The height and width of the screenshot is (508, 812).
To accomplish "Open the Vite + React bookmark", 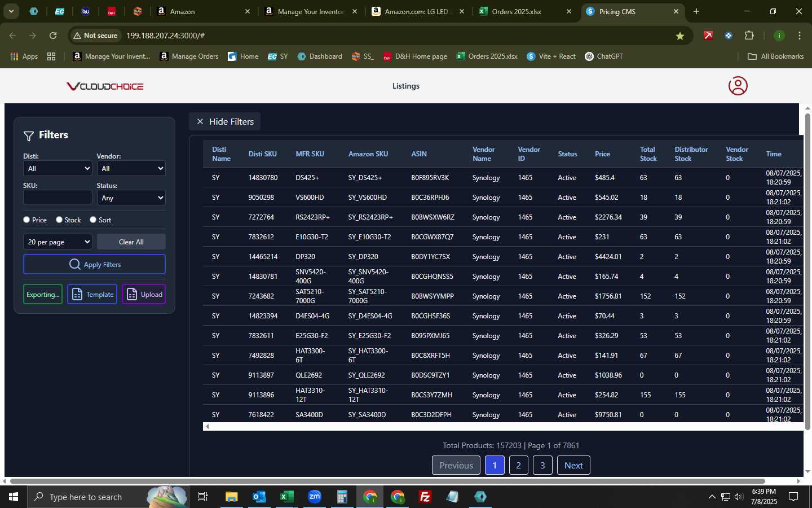I will click(551, 56).
